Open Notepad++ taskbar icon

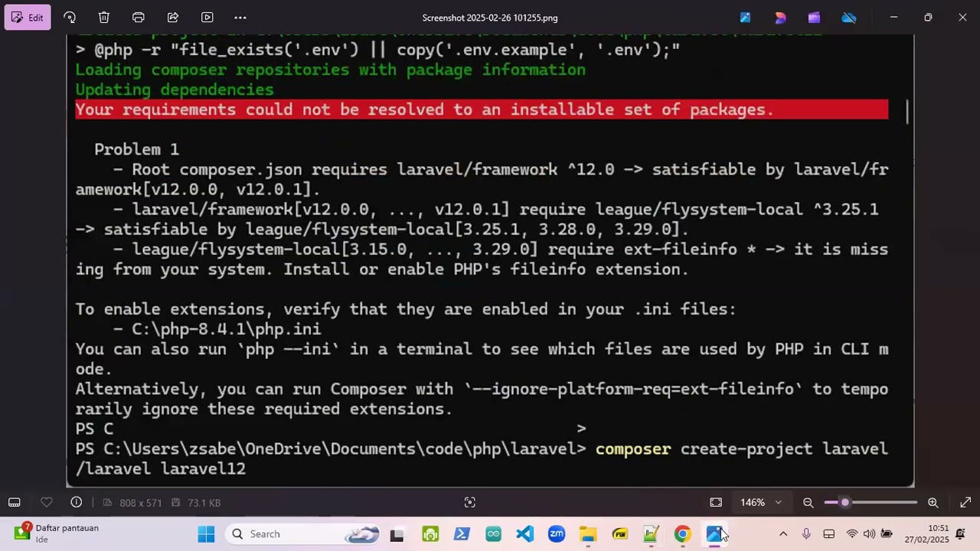651,534
